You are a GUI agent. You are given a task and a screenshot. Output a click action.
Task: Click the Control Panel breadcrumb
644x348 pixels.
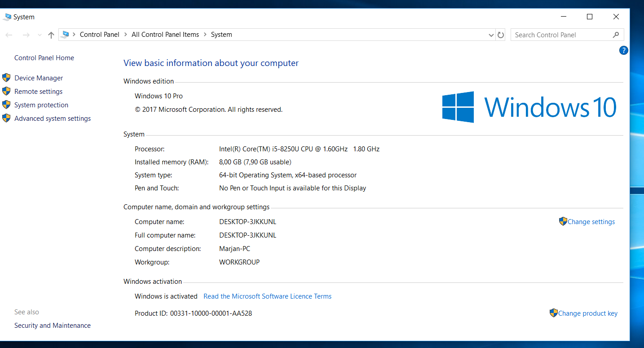tap(100, 35)
